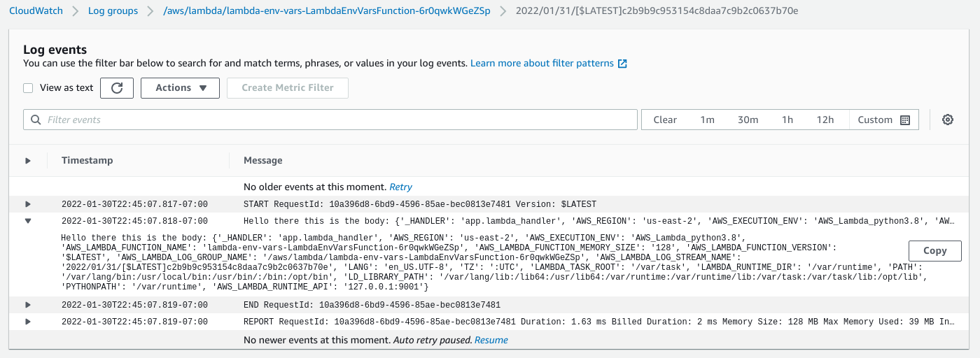Viewport: 980px width, 358px height.
Task: Open the settings gear icon
Action: tap(948, 120)
